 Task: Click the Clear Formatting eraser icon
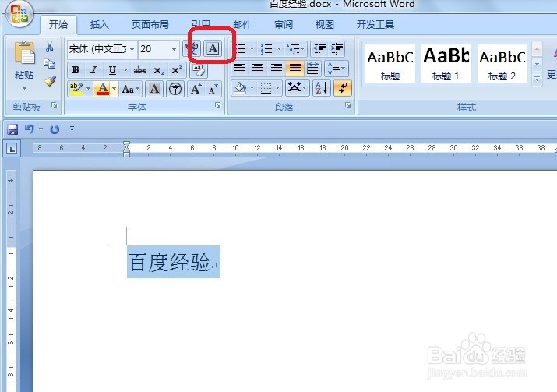[x=199, y=70]
